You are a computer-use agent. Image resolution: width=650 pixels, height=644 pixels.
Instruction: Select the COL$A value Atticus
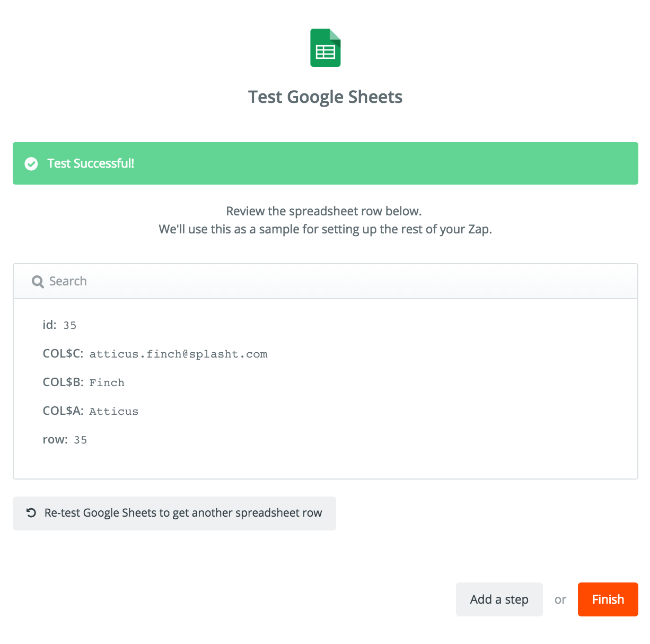click(113, 412)
